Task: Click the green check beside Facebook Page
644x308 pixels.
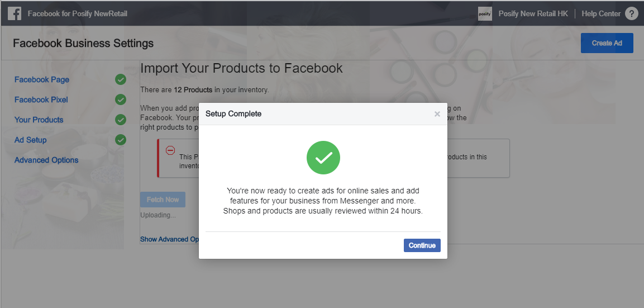Action: coord(120,79)
